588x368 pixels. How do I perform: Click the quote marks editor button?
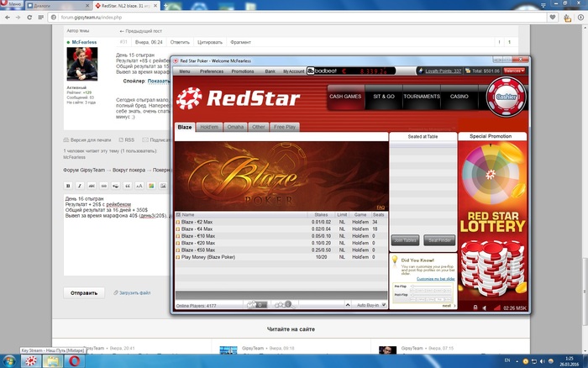128,186
